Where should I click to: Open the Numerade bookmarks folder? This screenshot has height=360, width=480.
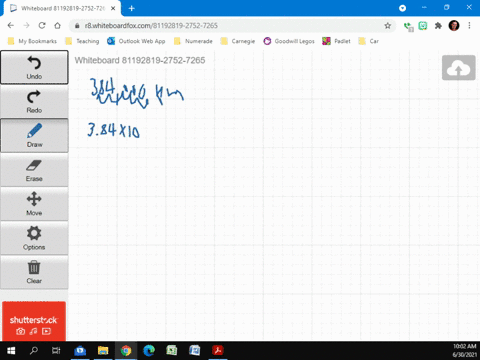[x=193, y=41]
